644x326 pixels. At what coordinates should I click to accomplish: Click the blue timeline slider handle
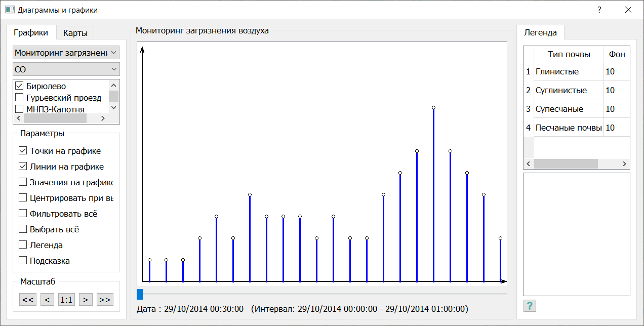tap(140, 294)
